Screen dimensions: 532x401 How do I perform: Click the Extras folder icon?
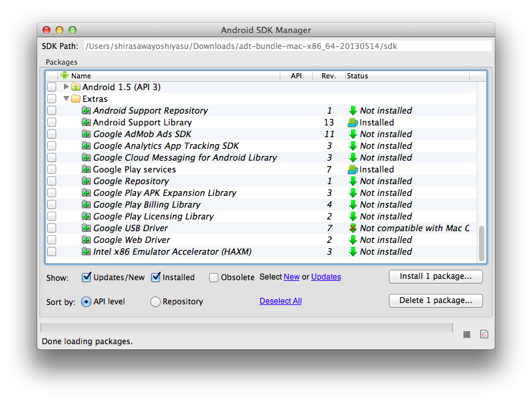[76, 99]
